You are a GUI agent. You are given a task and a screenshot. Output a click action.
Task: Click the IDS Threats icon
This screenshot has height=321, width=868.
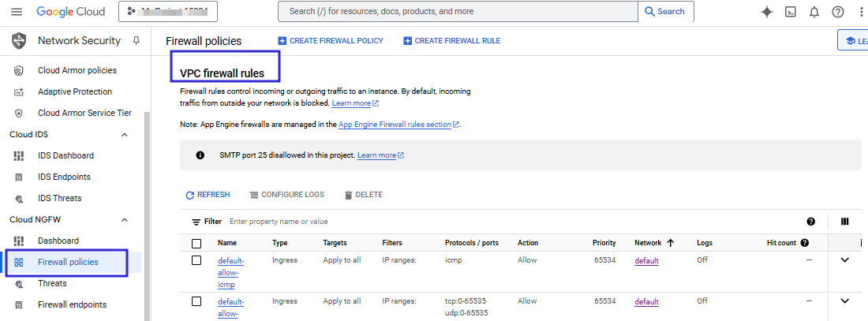19,198
